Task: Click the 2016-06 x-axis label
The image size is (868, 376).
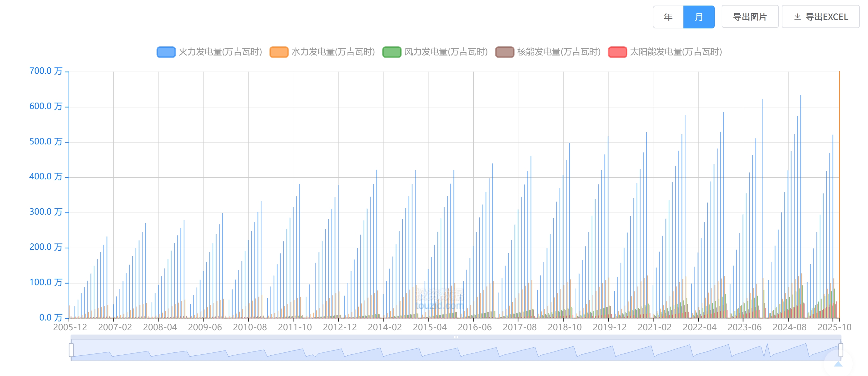Action: (x=474, y=327)
